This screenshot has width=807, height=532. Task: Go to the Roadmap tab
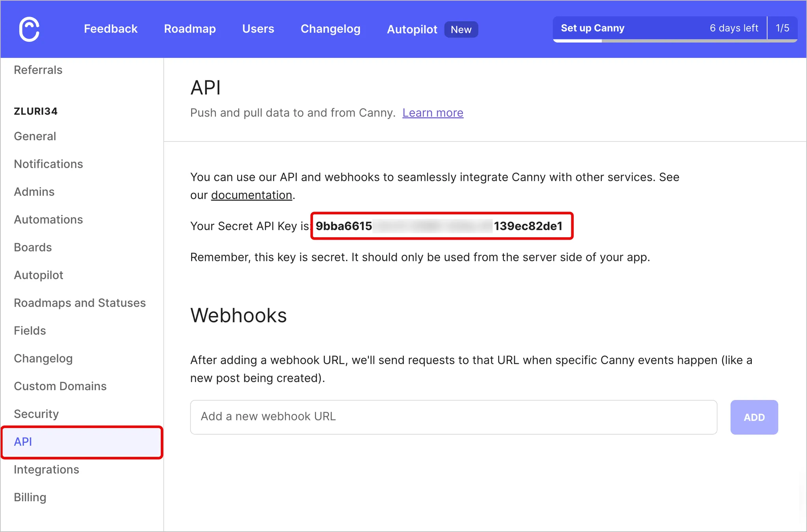(x=190, y=29)
